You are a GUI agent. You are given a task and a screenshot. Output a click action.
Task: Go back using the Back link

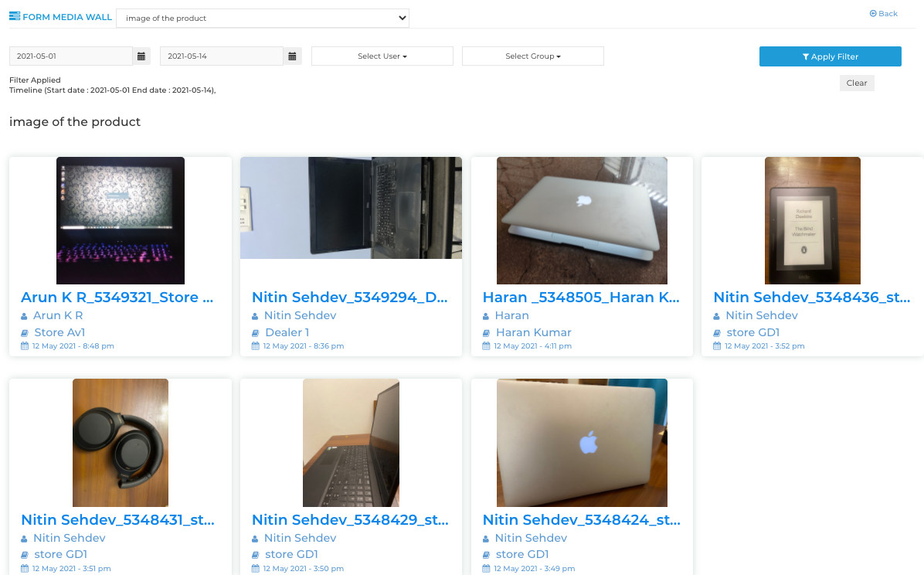(883, 14)
